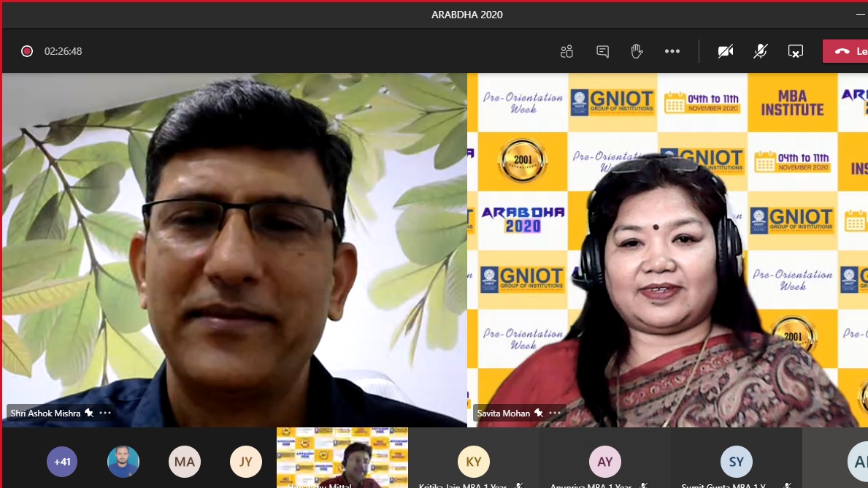Raise your hand in the meeting
This screenshot has height=488, width=868.
(637, 51)
